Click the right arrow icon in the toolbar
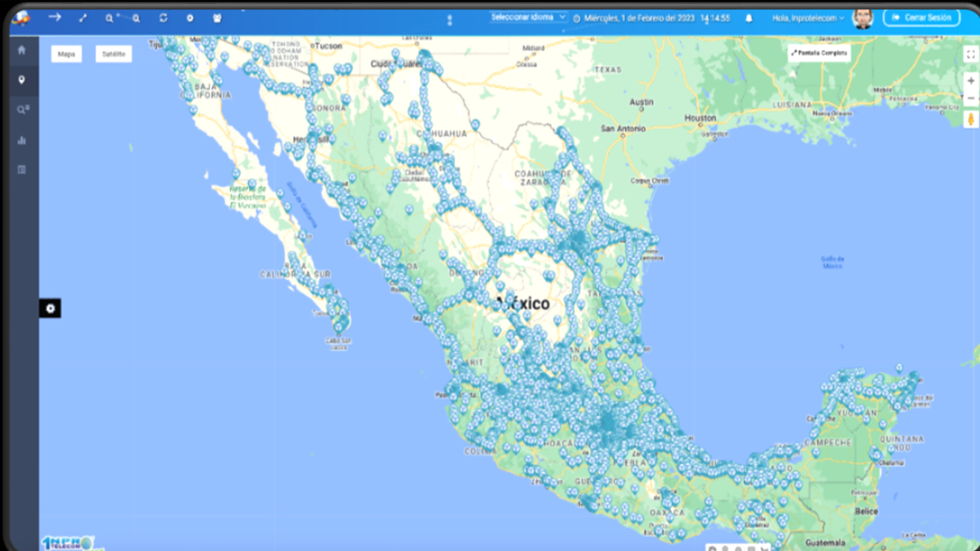 tap(55, 17)
